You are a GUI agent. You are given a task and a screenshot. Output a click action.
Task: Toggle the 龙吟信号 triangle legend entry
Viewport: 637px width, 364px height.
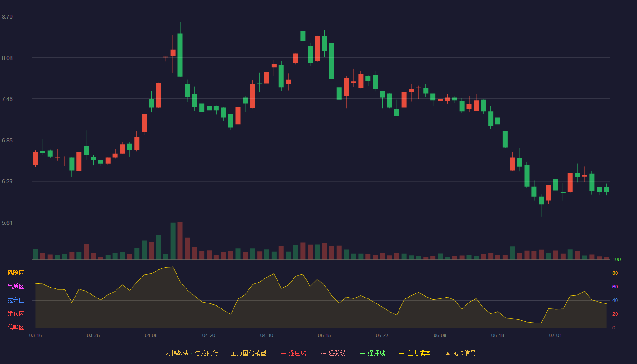coord(460,353)
